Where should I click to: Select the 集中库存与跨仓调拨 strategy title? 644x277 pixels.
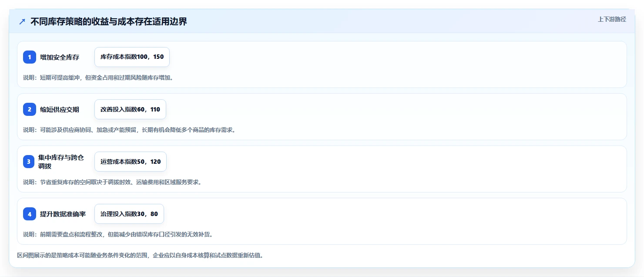tap(61, 162)
